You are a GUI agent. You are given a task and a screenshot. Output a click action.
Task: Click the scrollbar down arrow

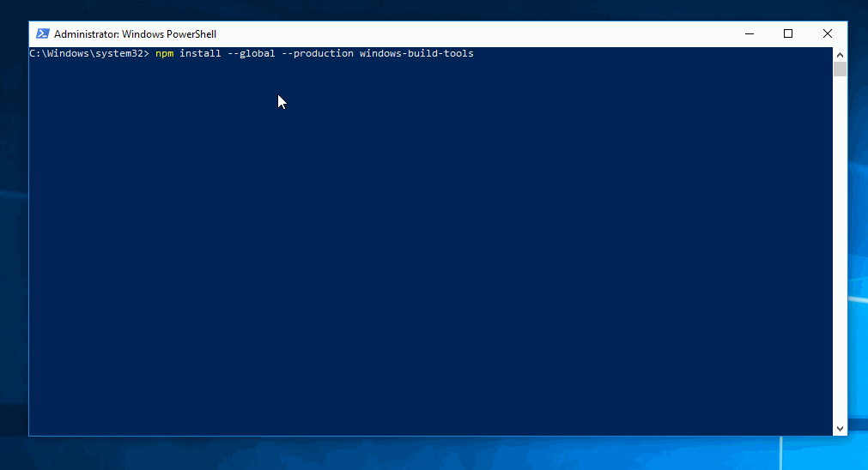pos(840,429)
